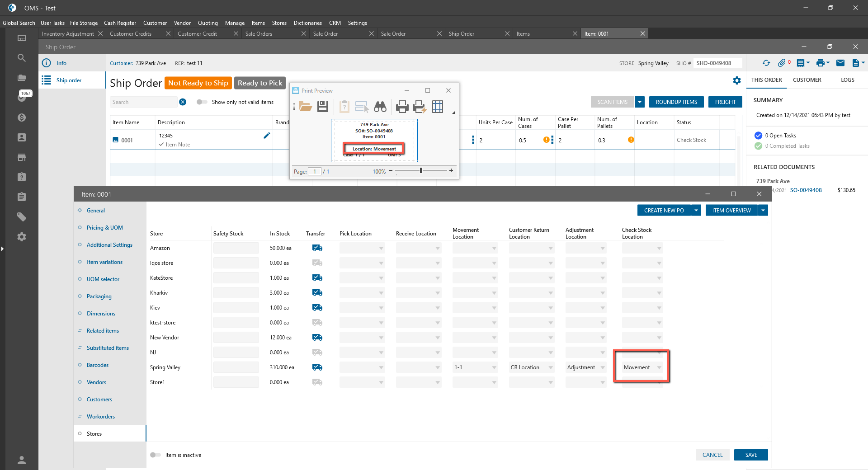
Task: Switch to the Customer Credits tab
Action: tap(131, 34)
